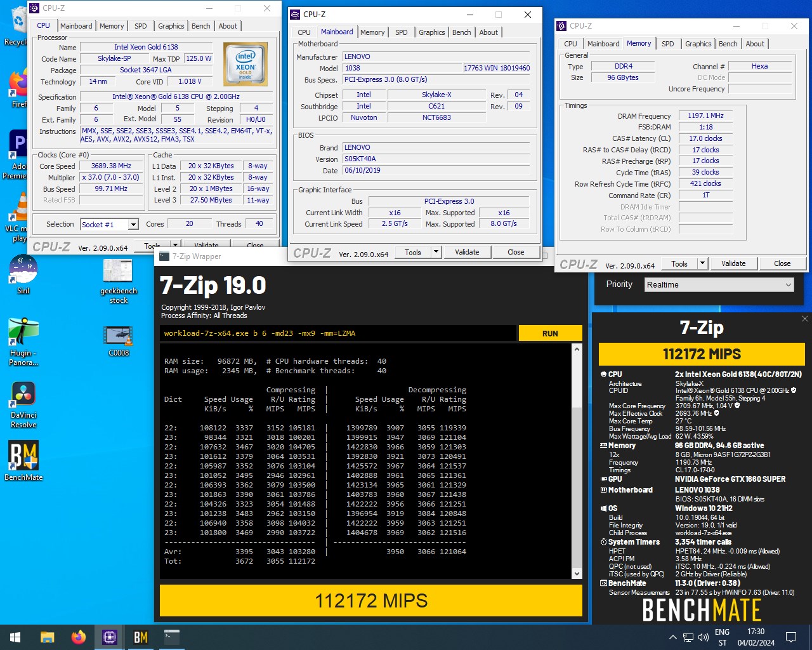This screenshot has height=650, width=812.
Task: Open the notification center icon
Action: coord(791,637)
